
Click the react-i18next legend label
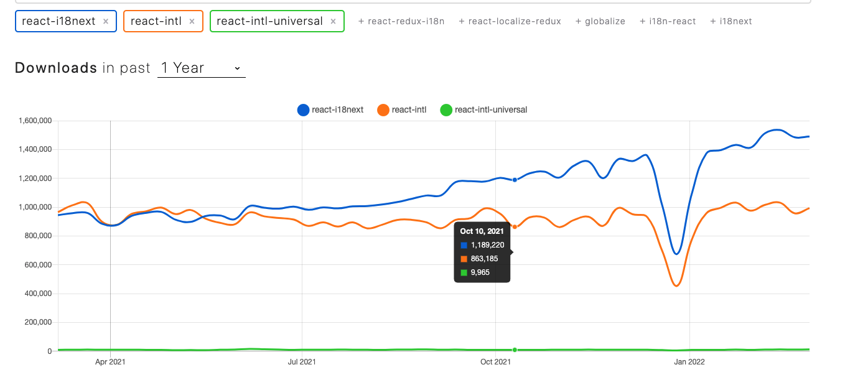point(338,110)
